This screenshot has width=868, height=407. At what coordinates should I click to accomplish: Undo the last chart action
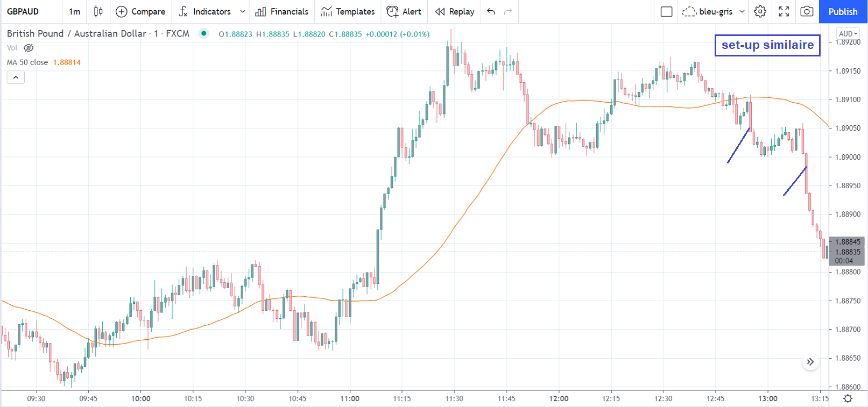coord(491,11)
